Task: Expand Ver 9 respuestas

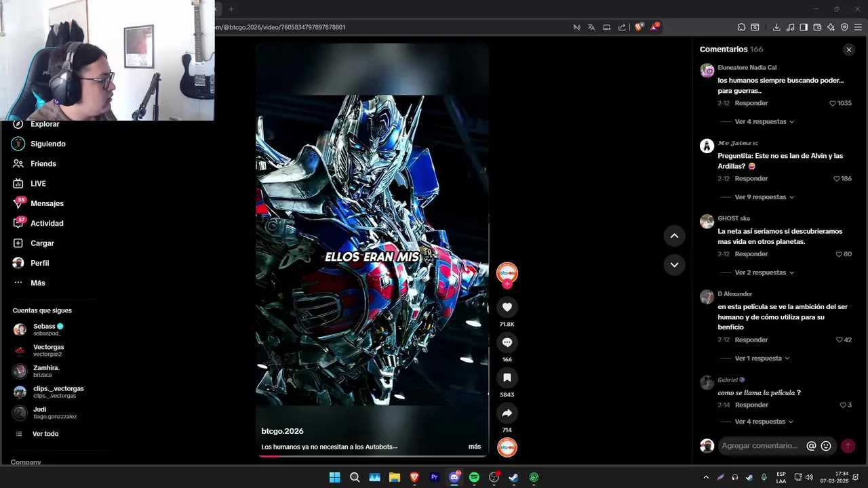Action: (764, 197)
